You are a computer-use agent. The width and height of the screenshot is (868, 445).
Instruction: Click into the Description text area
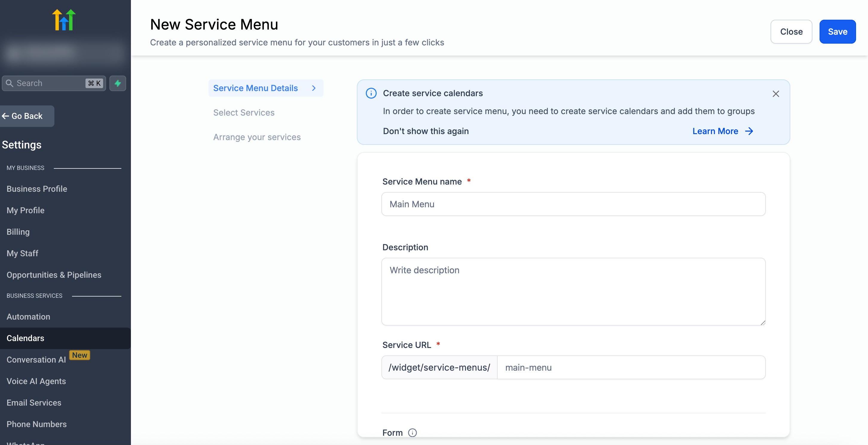(x=573, y=291)
